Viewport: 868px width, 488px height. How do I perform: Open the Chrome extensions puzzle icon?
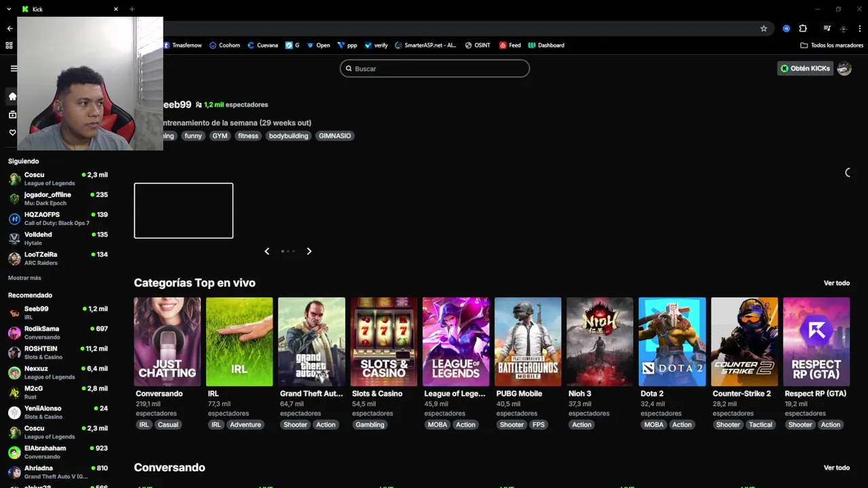point(803,28)
